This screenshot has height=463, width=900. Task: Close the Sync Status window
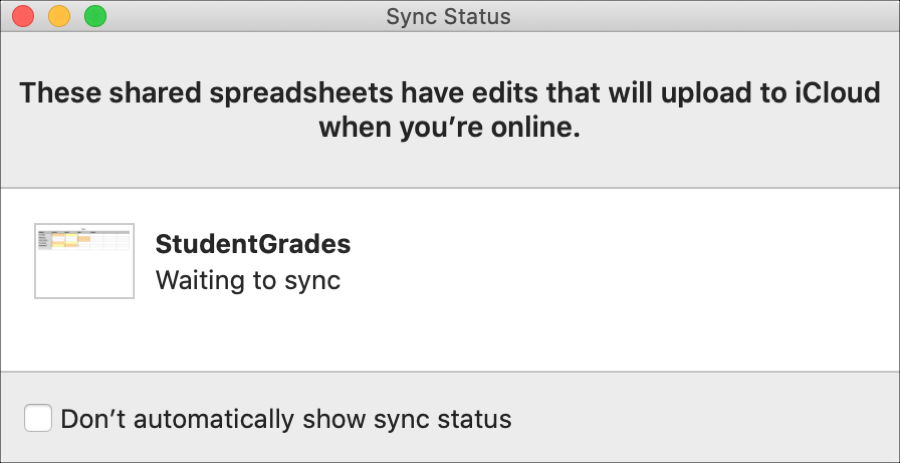point(23,16)
